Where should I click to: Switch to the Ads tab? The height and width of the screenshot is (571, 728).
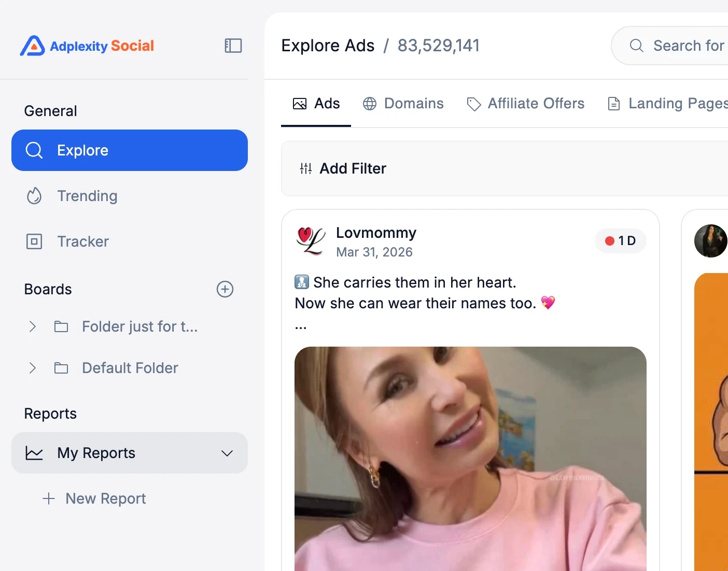(x=316, y=104)
